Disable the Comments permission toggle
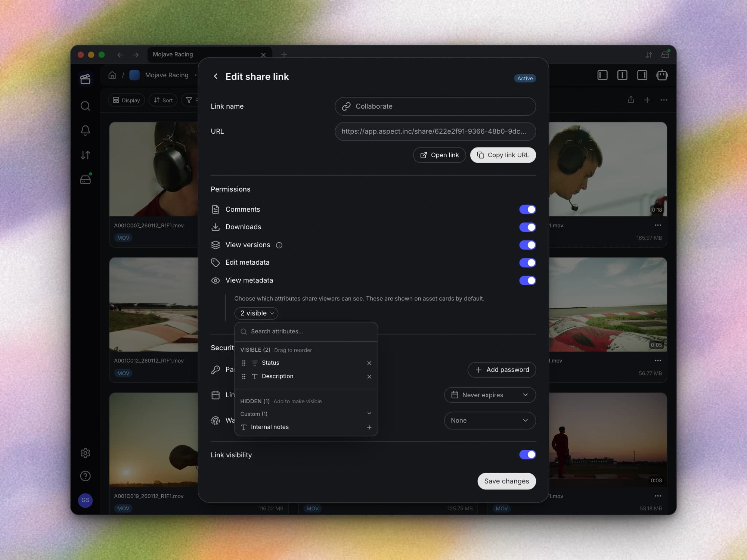The height and width of the screenshot is (560, 747). click(x=527, y=209)
